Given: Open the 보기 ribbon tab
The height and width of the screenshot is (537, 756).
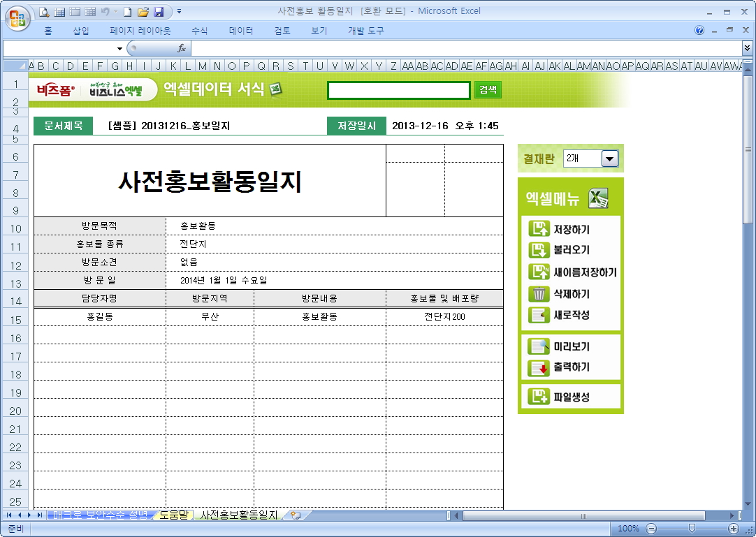Looking at the screenshot, I should coord(319,31).
